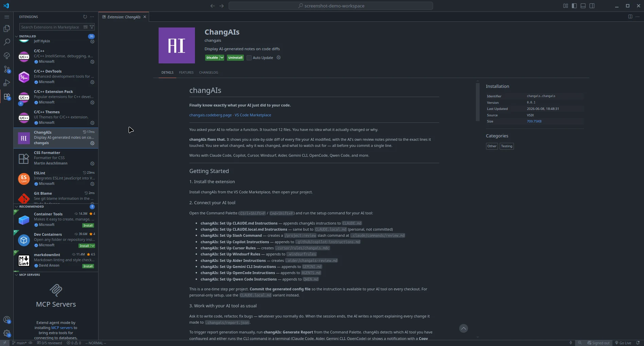Split the editor to the right
Viewport: 644px width, 346px height.
pos(630,17)
